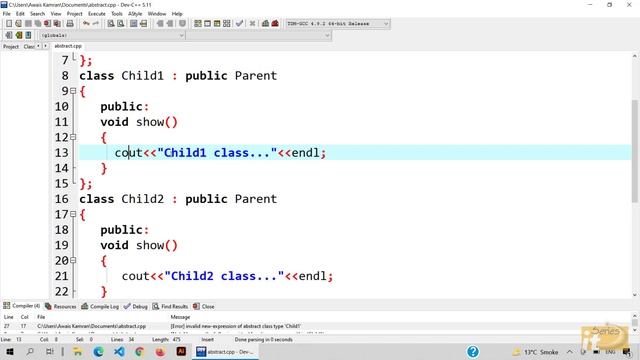Click the Compile toolbar icon

tap(198, 24)
